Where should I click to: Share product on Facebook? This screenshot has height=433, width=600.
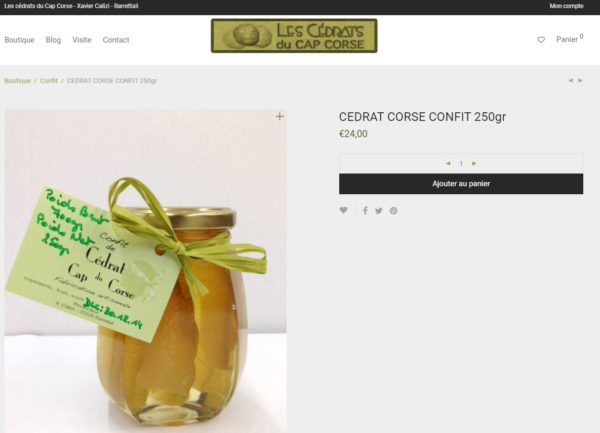(365, 210)
